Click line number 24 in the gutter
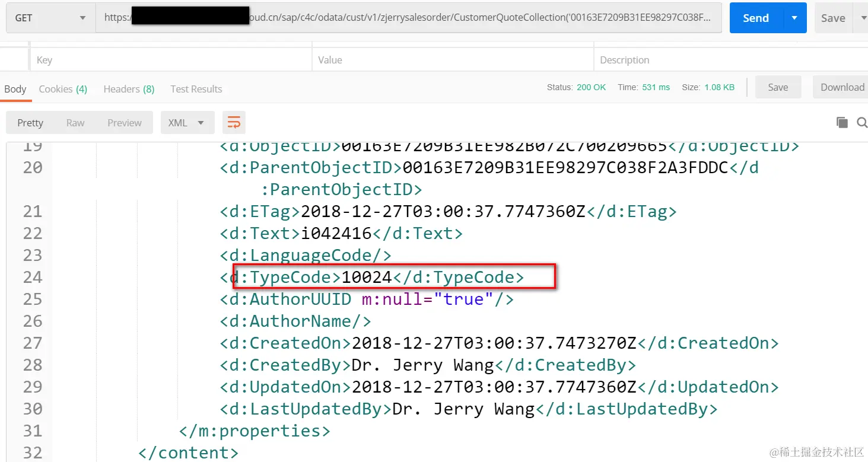Screen dimensions: 868x462 click(33, 277)
